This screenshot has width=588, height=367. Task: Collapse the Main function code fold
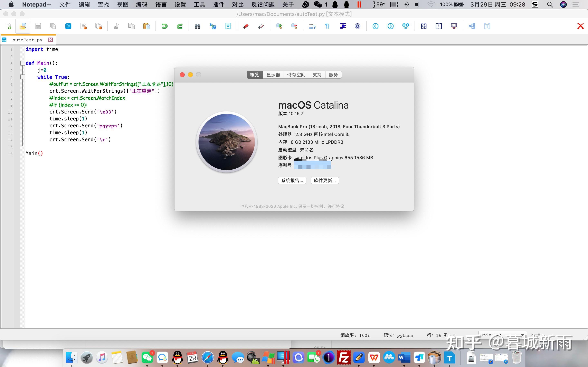click(x=23, y=63)
